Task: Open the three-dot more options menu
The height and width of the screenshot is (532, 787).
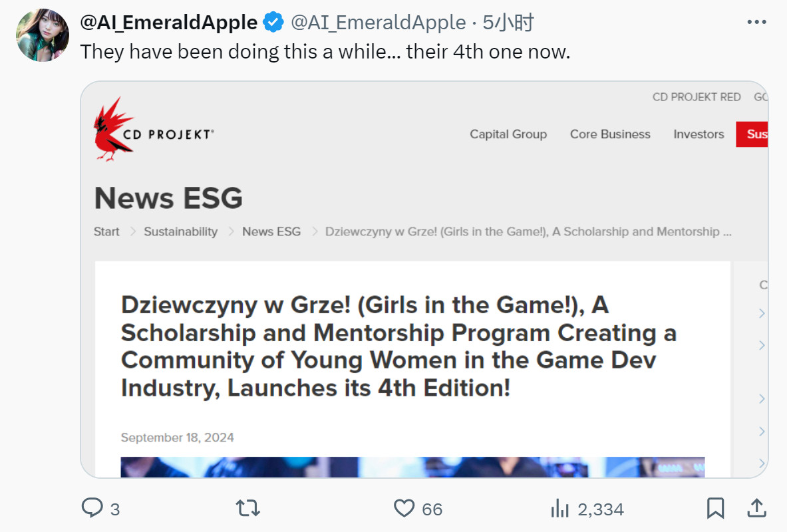Action: [757, 22]
